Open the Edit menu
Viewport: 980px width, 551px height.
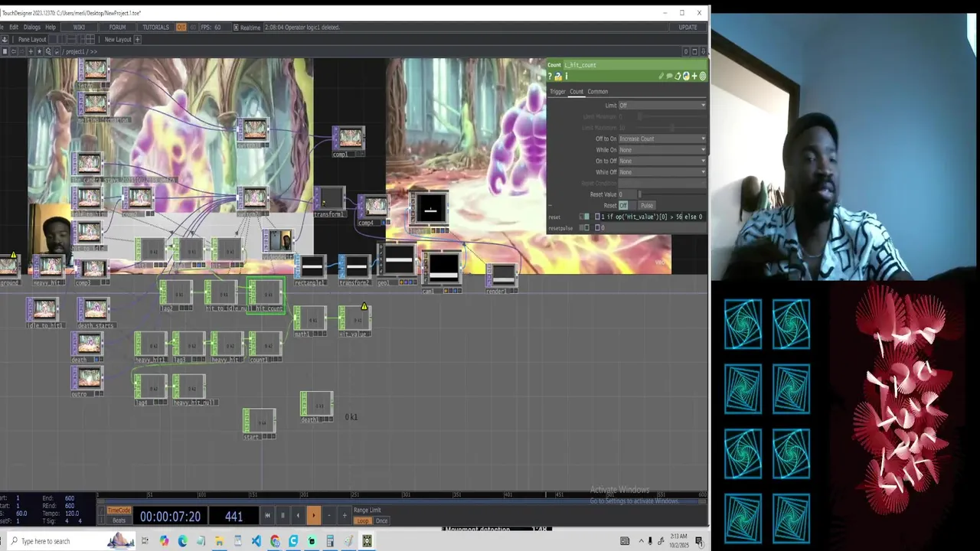[14, 28]
